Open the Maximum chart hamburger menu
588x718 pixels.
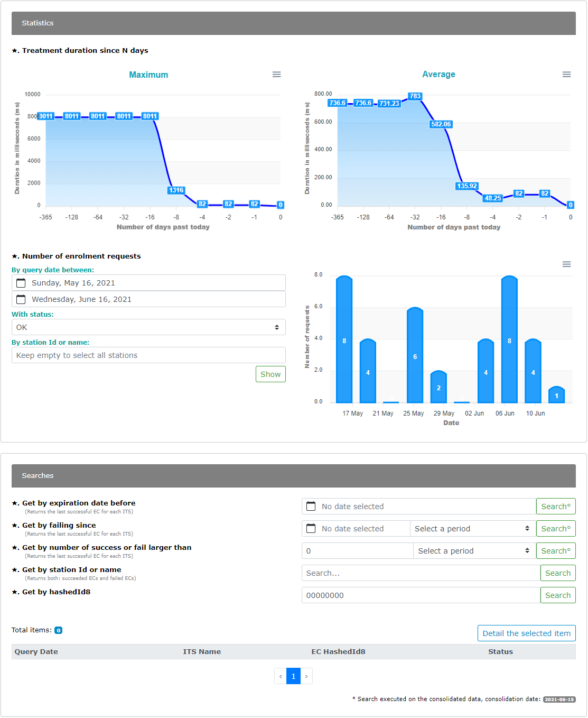tap(276, 75)
